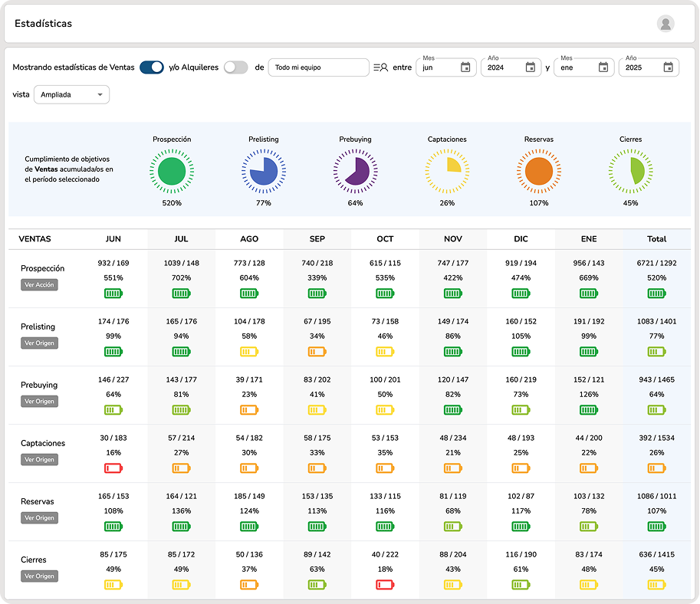Open the user profile avatar icon
The width and height of the screenshot is (700, 604).
[665, 24]
